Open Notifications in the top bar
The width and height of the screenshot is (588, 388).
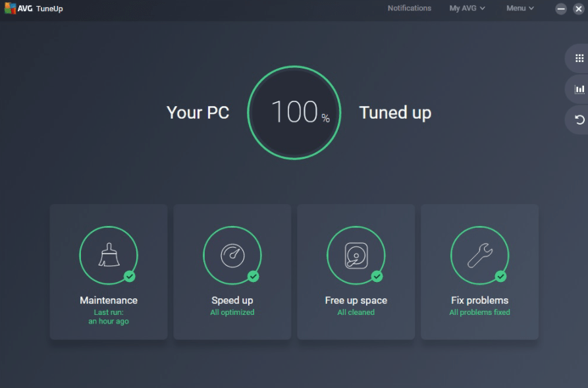(410, 8)
